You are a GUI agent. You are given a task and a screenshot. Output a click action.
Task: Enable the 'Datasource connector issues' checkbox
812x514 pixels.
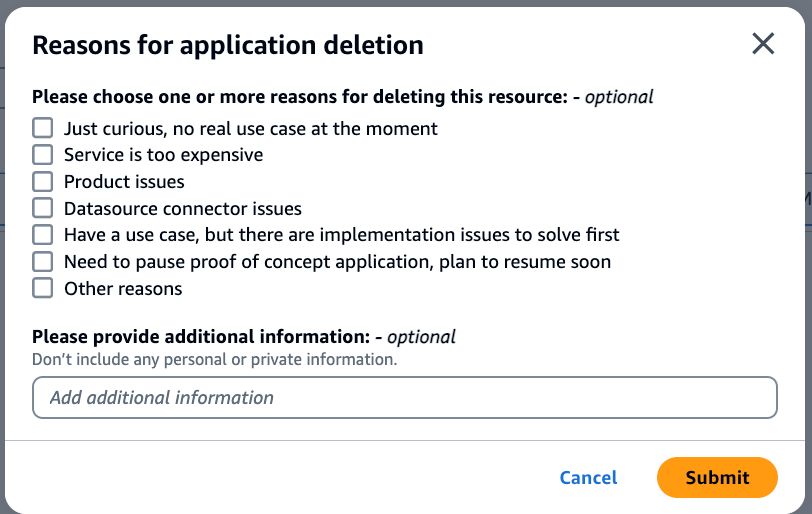tap(42, 208)
